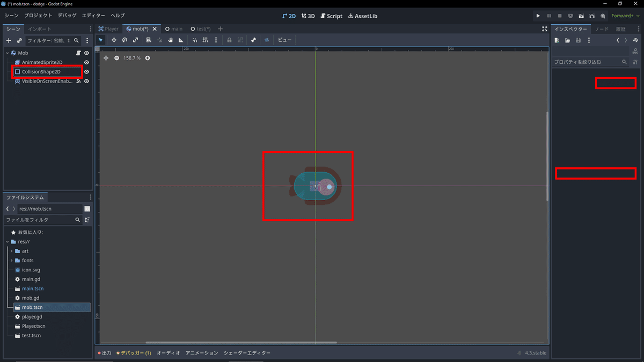Select the Move tool in canvas toolbar
The width and height of the screenshot is (644, 362).
coord(114,40)
